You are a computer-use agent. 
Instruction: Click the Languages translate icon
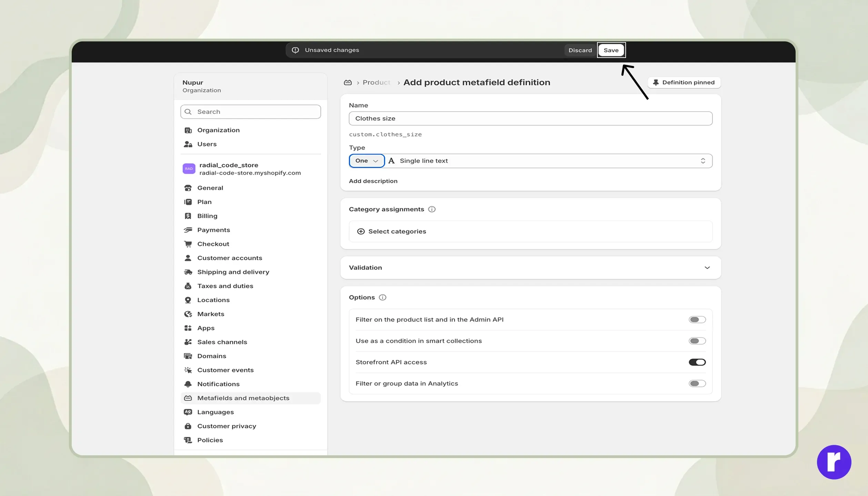tap(188, 412)
